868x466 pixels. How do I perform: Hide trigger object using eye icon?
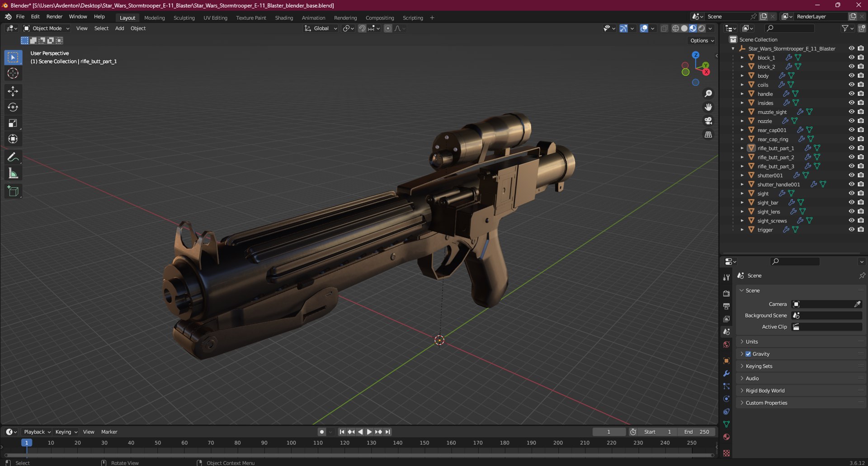click(x=851, y=230)
